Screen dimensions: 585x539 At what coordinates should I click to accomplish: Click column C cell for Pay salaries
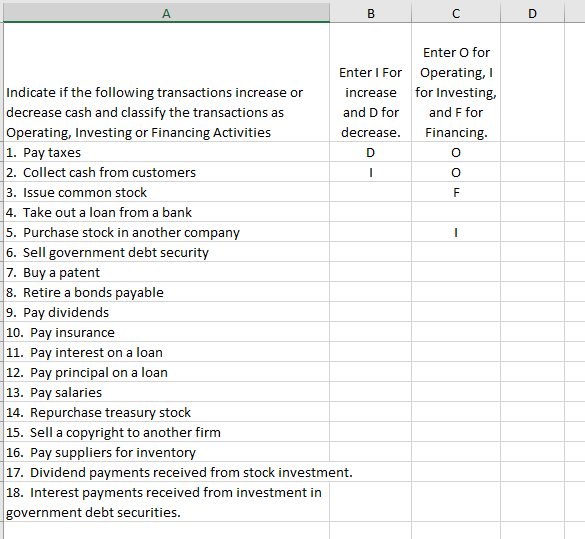456,392
